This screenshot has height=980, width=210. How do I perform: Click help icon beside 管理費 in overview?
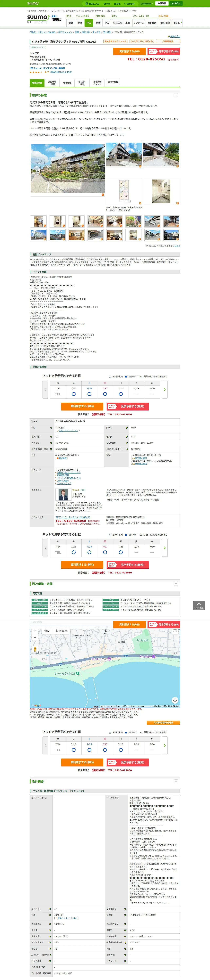coord(125,915)
